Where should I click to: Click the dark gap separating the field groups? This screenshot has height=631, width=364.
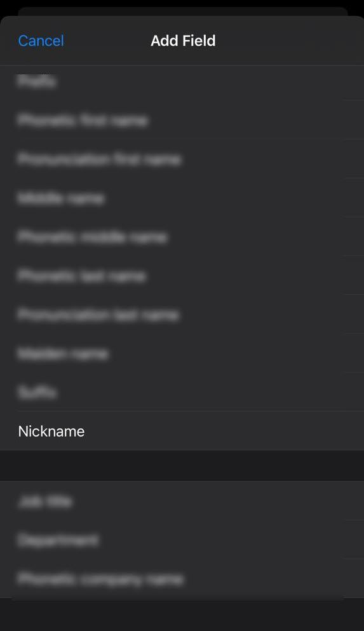click(182, 466)
